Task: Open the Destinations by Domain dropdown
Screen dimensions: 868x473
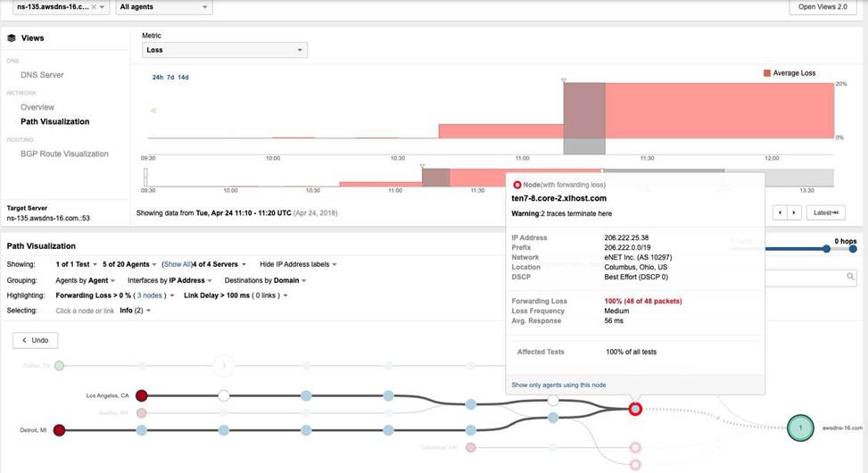Action: [x=263, y=280]
